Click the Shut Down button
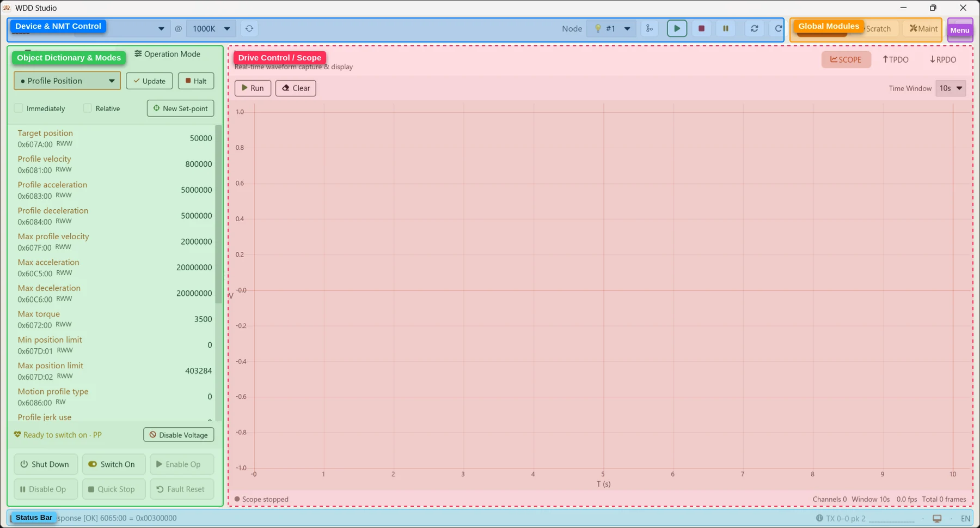This screenshot has height=528, width=980. (x=46, y=464)
